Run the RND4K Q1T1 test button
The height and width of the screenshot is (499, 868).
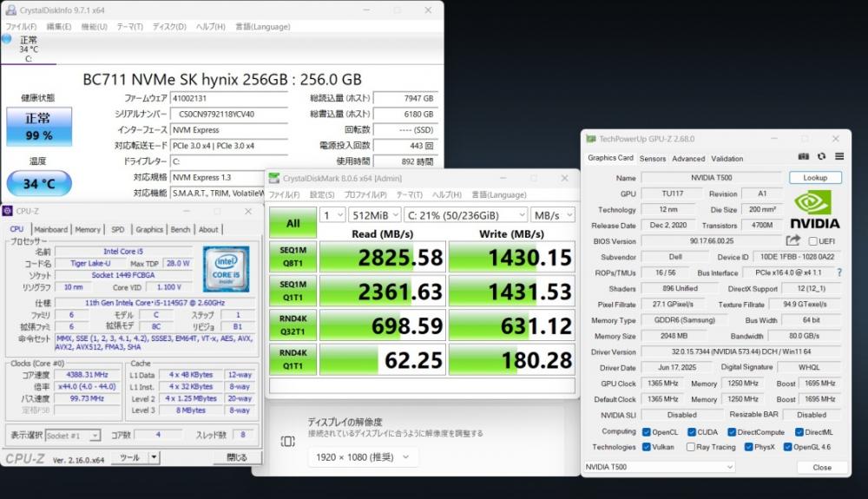click(x=293, y=359)
